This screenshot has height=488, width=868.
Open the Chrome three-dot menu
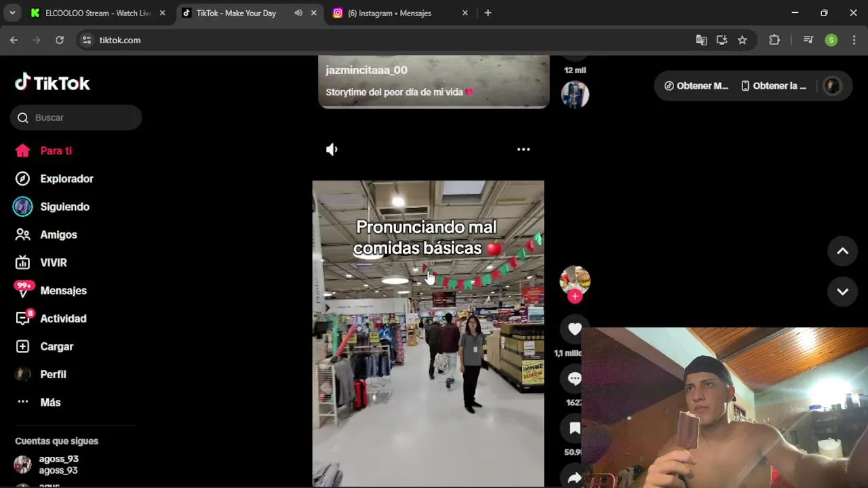point(854,40)
